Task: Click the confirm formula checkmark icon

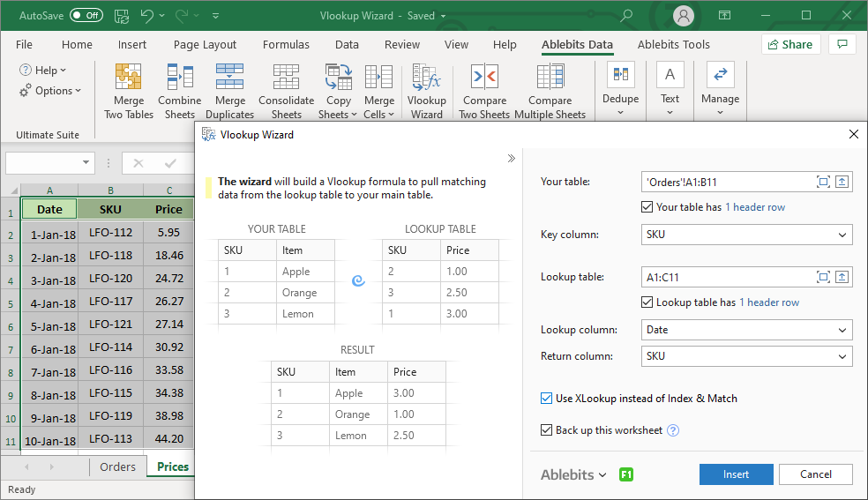Action: (170, 163)
